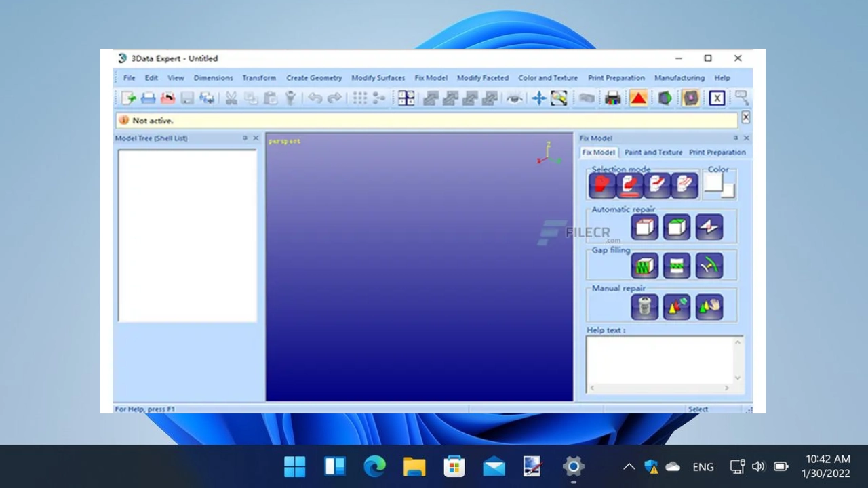This screenshot has height=488, width=868.
Task: Open the Print Preparation menu
Action: tap(616, 78)
